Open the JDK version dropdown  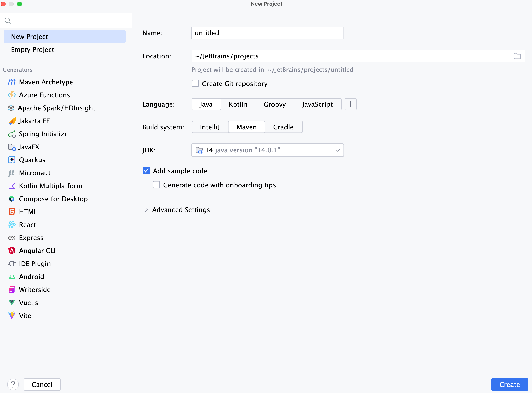(x=267, y=150)
